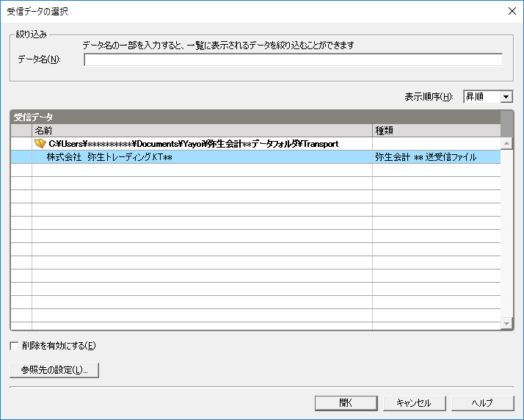Select the Transport folder path row

(255, 144)
